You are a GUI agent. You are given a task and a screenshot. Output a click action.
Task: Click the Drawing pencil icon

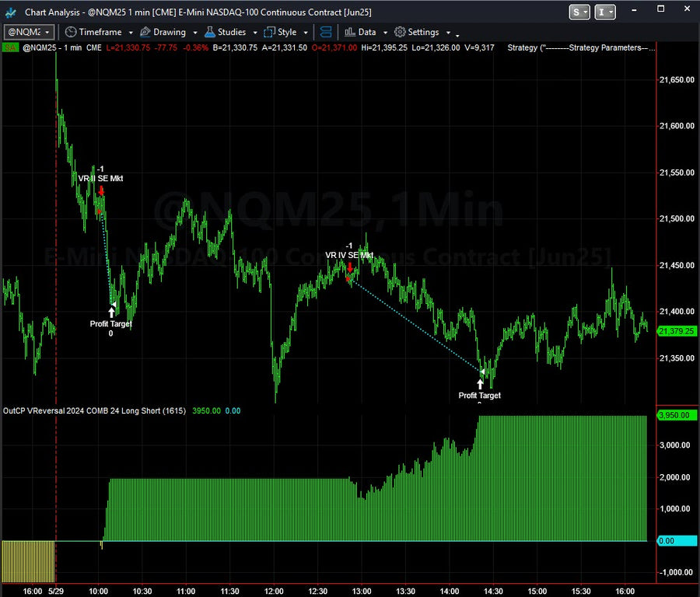click(145, 32)
